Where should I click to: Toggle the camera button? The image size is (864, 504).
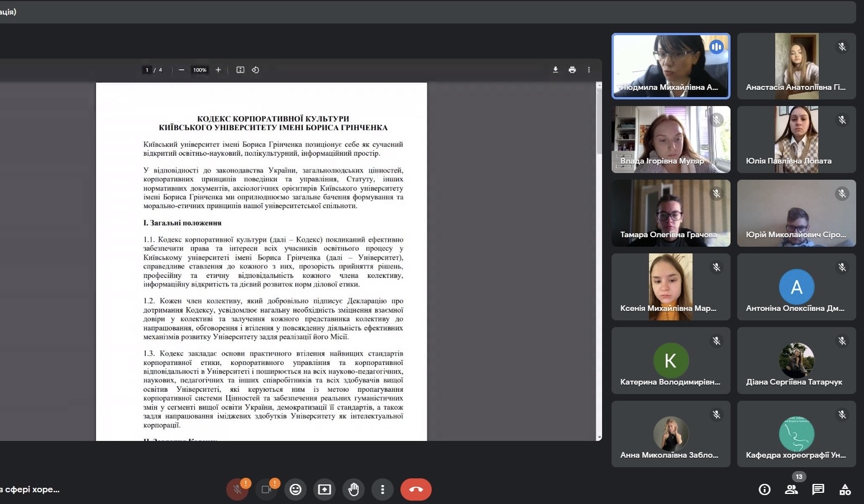pyautogui.click(x=266, y=489)
